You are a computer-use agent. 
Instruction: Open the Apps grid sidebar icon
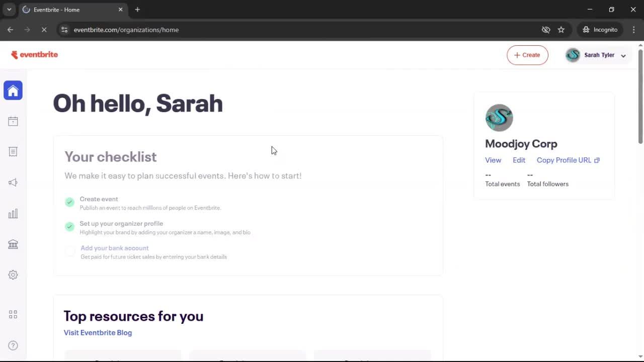[13, 314]
